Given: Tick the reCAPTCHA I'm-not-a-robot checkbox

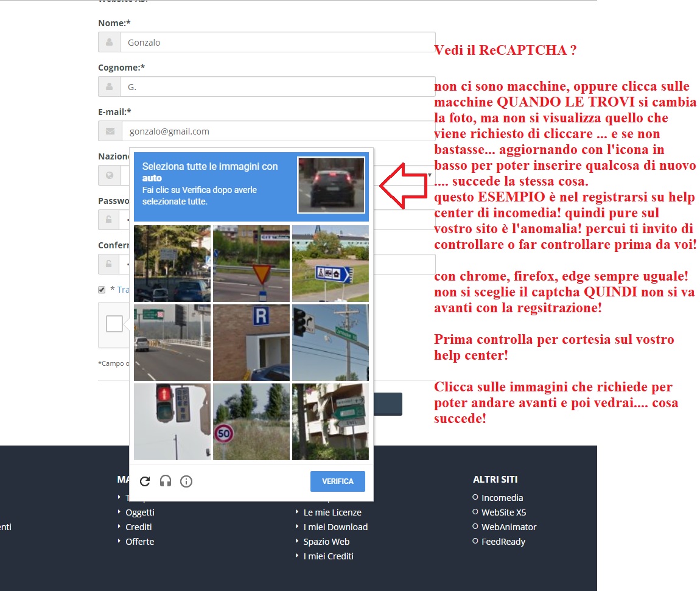Looking at the screenshot, I should tap(114, 324).
